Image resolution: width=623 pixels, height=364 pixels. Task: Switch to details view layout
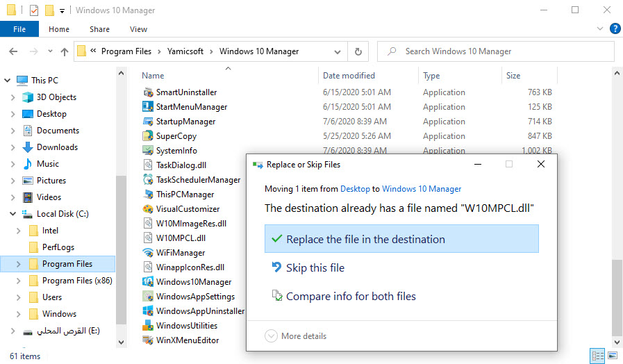tap(597, 355)
